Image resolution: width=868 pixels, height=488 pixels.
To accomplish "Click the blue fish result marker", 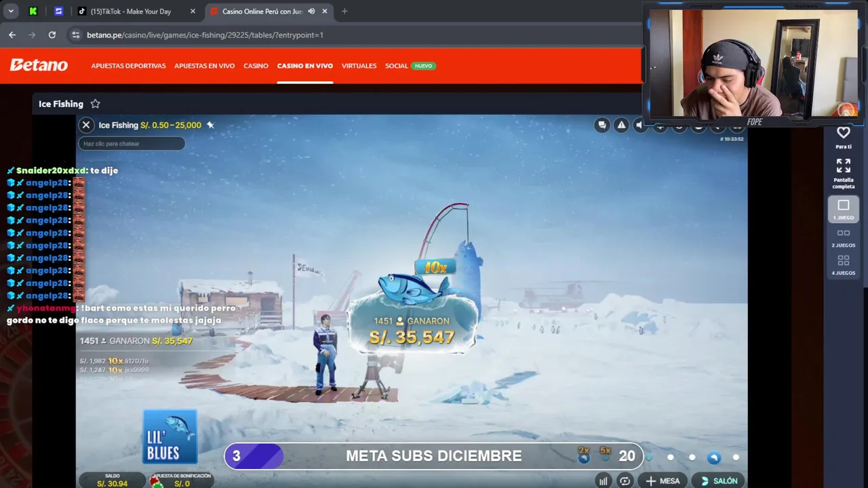I will coord(713,457).
